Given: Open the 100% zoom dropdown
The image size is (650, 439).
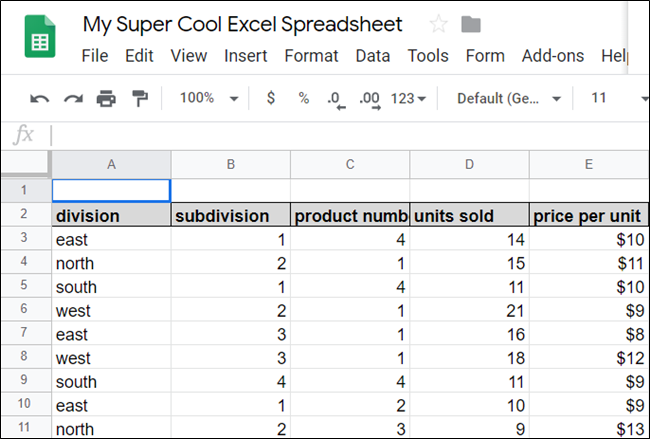Looking at the screenshot, I should click(208, 98).
